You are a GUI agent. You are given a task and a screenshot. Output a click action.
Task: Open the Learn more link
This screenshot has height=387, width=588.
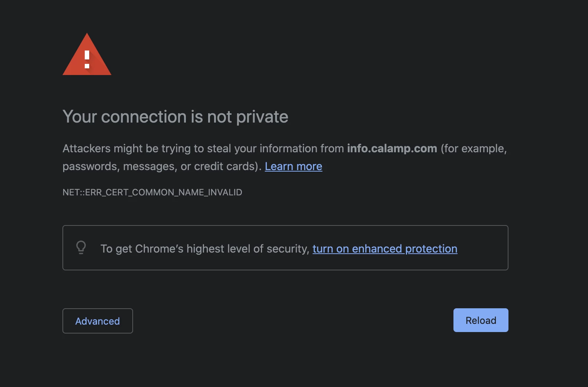coord(293,166)
